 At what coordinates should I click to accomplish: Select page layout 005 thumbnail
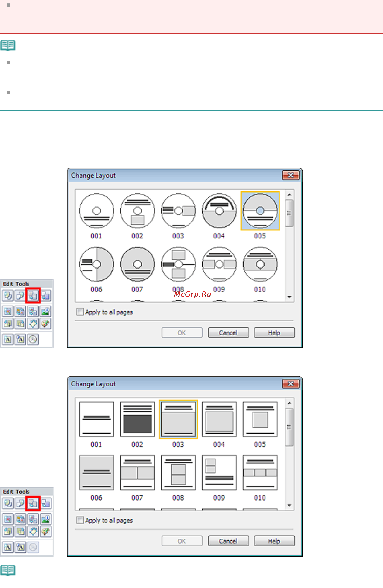(x=260, y=419)
